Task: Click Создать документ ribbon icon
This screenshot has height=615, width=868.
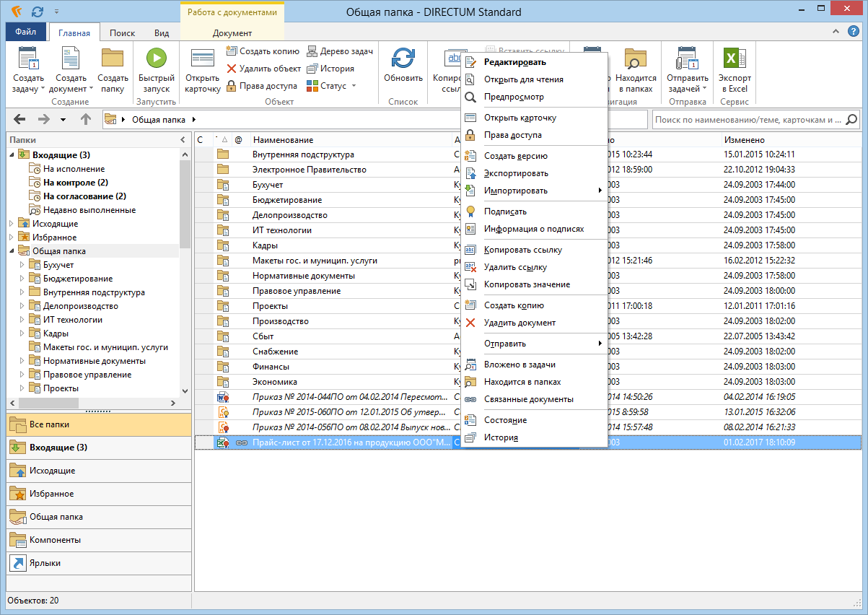Action: 71,58
